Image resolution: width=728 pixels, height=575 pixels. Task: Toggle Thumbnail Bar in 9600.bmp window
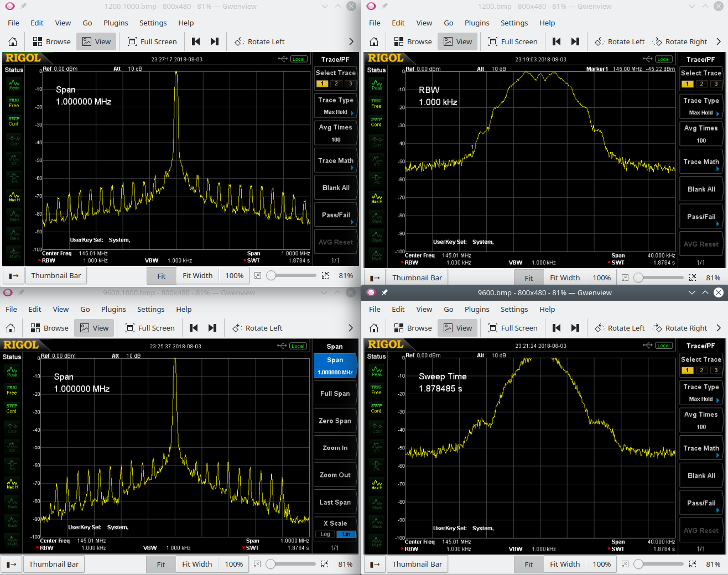[x=417, y=564]
